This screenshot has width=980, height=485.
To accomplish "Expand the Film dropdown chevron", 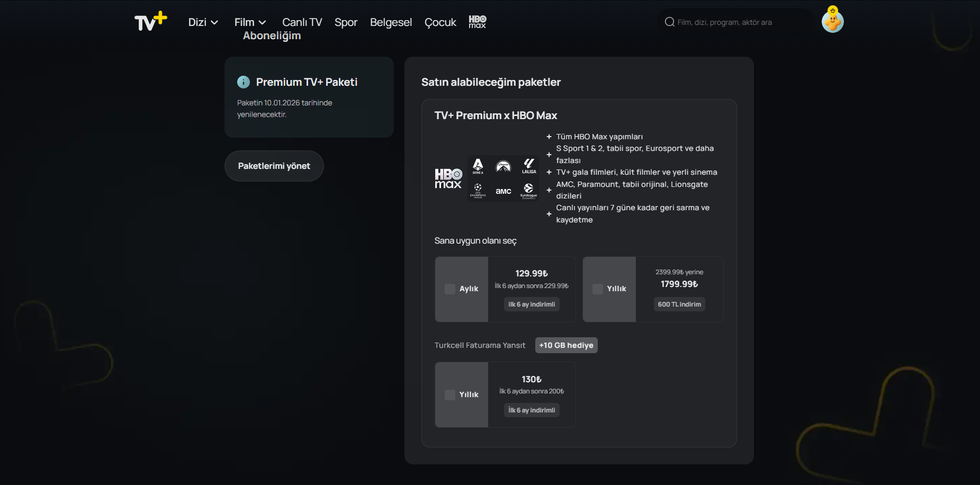I will pyautogui.click(x=262, y=23).
